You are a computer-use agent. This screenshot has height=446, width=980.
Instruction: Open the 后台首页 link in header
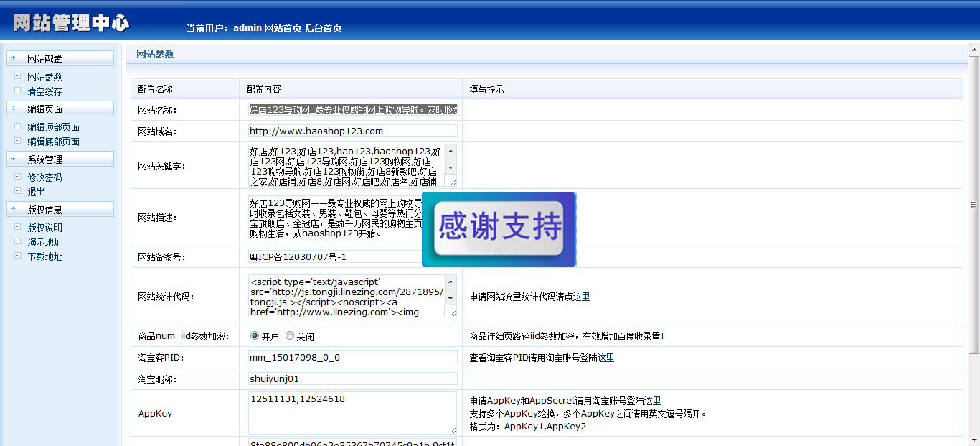(x=323, y=28)
